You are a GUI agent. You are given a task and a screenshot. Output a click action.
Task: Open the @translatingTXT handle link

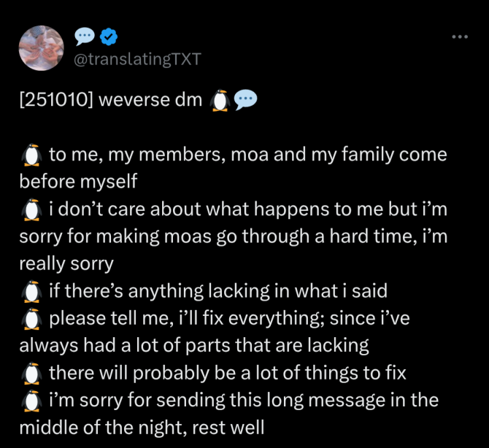[136, 60]
